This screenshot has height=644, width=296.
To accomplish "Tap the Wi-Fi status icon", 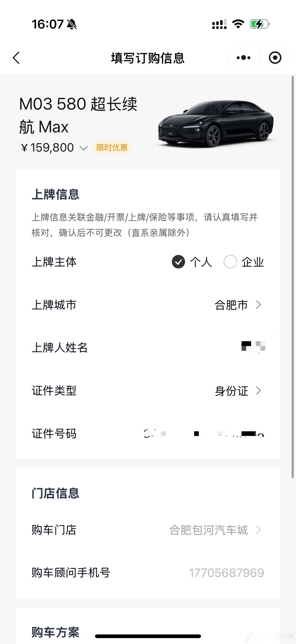I will click(238, 24).
